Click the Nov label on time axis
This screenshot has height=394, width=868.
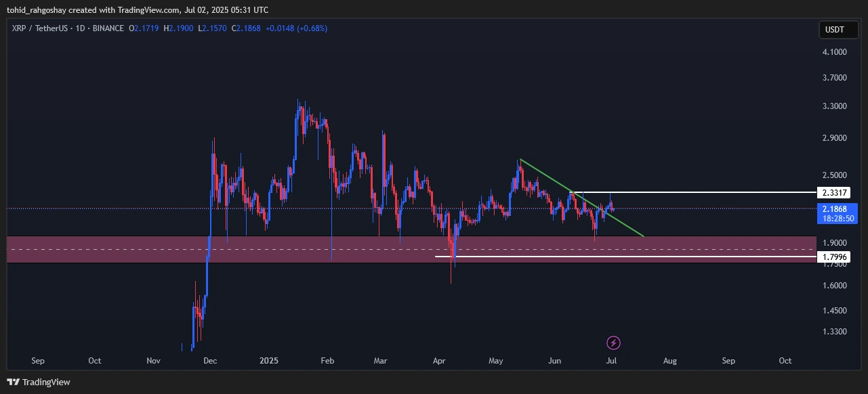[x=154, y=361]
